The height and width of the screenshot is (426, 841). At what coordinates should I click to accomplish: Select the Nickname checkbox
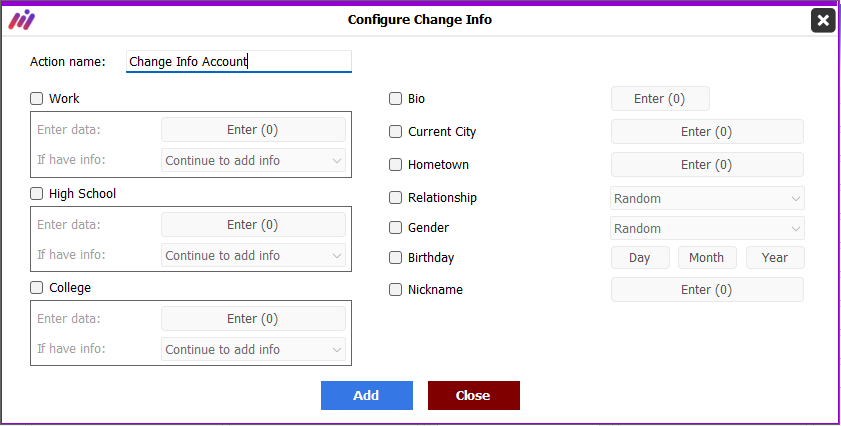pyautogui.click(x=395, y=290)
